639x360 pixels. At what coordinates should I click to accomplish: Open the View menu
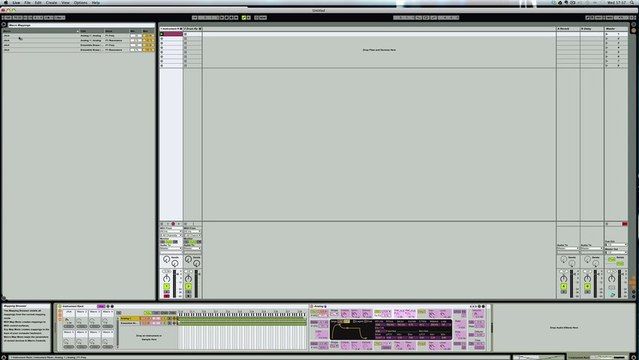pos(65,2)
